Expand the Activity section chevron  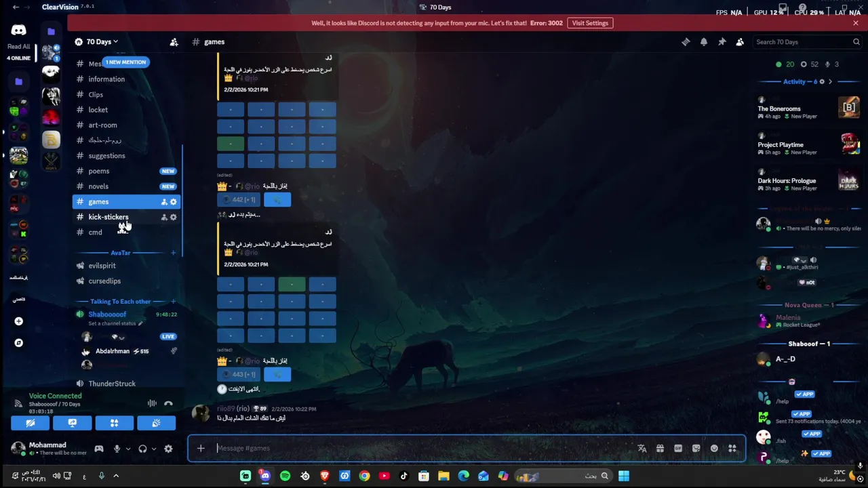point(830,82)
